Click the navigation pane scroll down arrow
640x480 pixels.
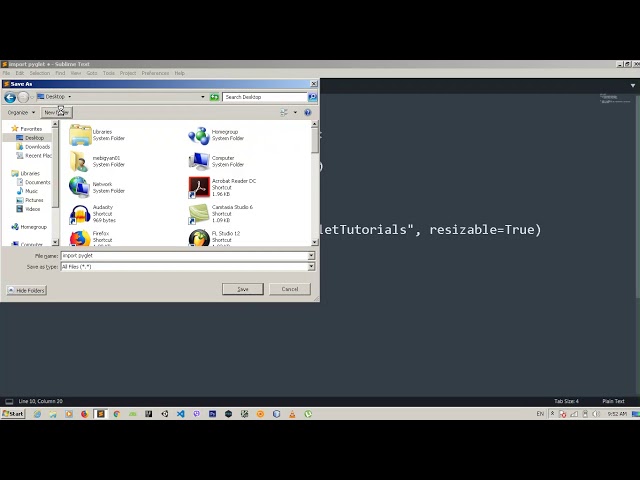click(x=55, y=242)
